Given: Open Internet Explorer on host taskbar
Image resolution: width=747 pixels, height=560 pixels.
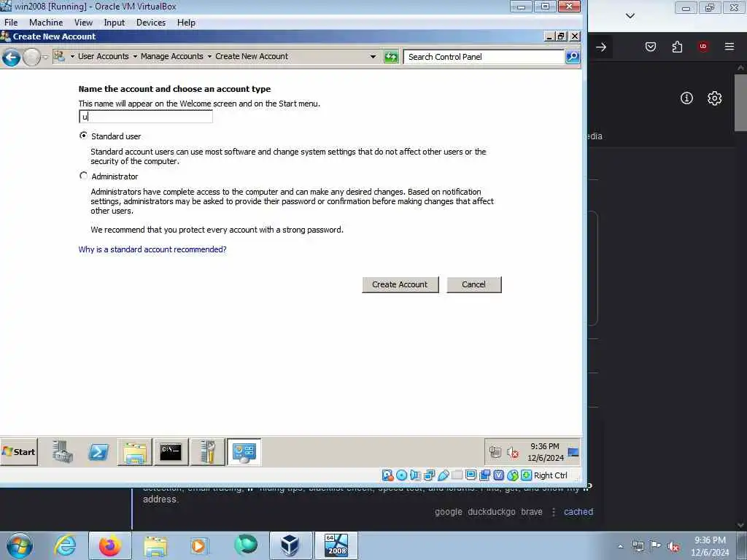Looking at the screenshot, I should [x=65, y=545].
